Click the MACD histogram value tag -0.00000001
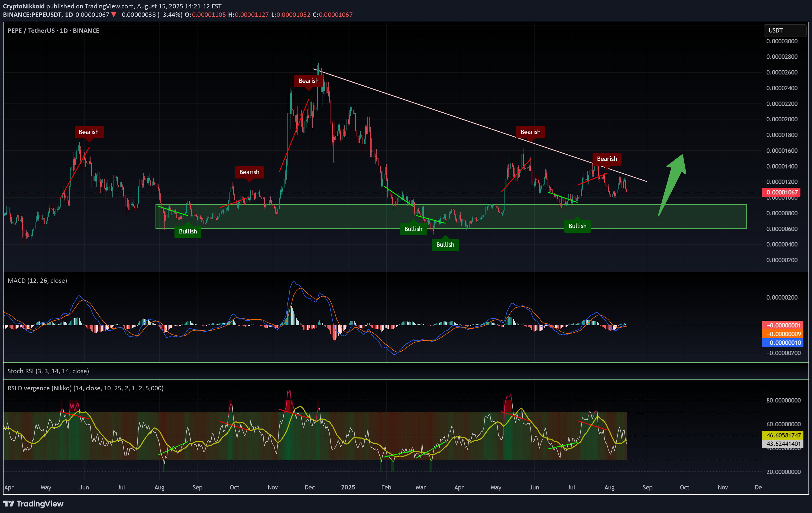Viewport: 812px width, 513px height. tap(782, 325)
